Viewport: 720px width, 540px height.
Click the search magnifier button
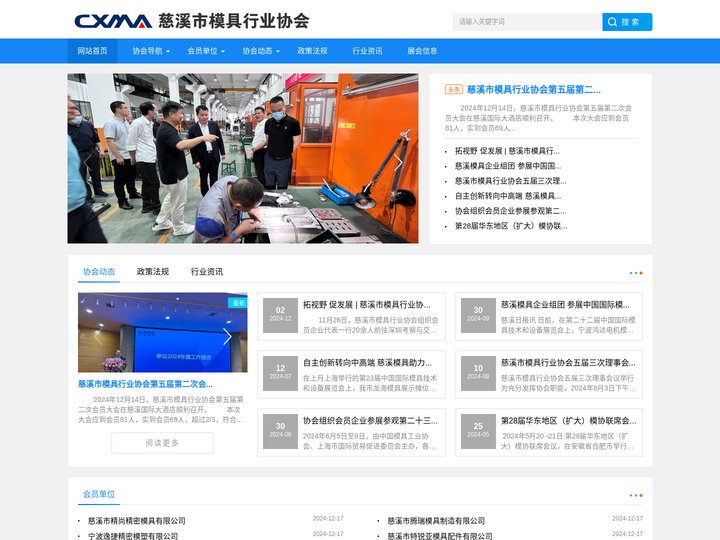click(x=627, y=22)
